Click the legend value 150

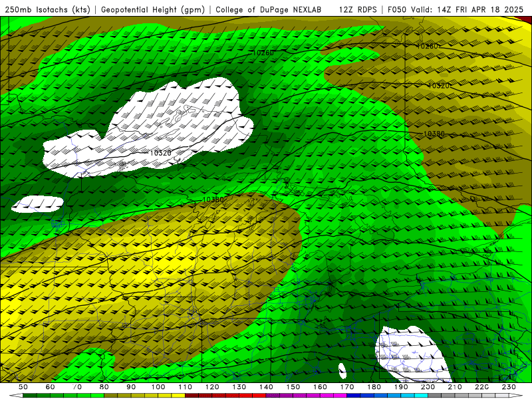[293, 387]
